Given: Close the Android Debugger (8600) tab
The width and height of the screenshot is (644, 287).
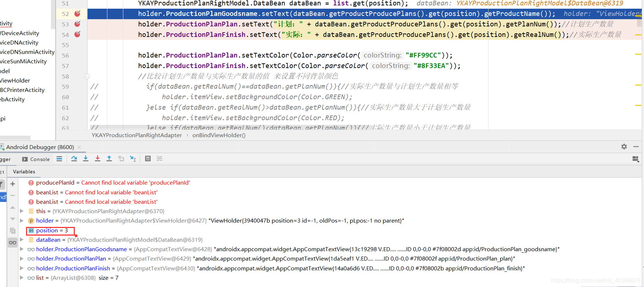Looking at the screenshot, I should tap(79, 147).
